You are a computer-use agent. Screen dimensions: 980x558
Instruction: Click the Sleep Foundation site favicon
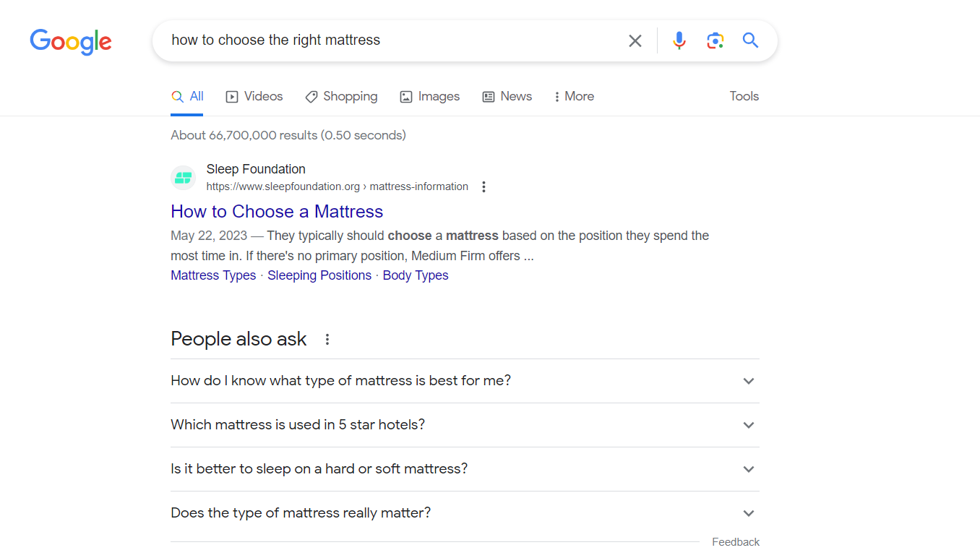[x=183, y=177]
